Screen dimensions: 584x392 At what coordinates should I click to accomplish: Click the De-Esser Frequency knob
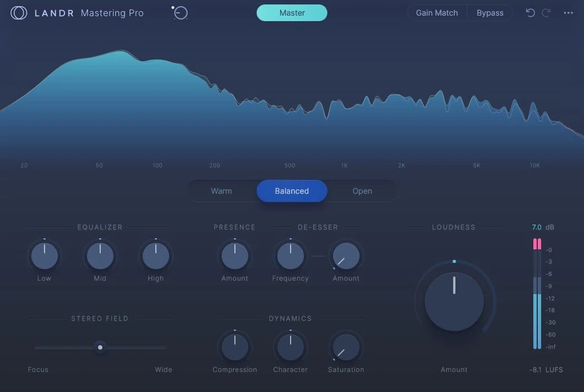coord(291,256)
